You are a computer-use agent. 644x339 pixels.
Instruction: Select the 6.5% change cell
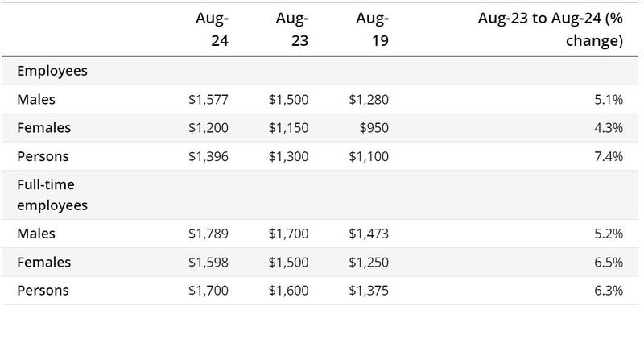(x=609, y=262)
